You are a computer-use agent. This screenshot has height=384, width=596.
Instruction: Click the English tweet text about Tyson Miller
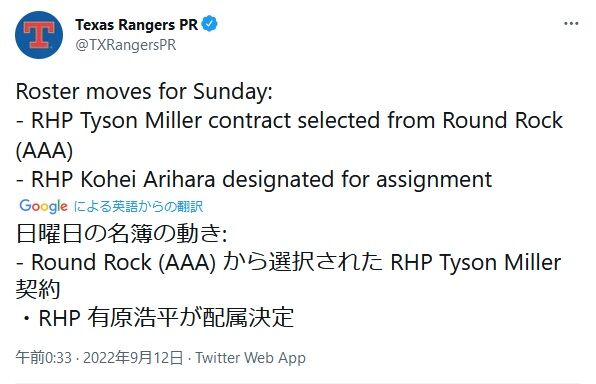(x=289, y=135)
